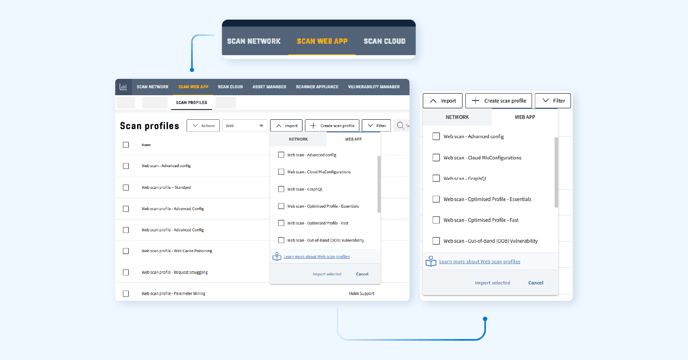This screenshot has width=688, height=360.
Task: Click the book icon beside Learn more in main window
Action: click(x=276, y=256)
